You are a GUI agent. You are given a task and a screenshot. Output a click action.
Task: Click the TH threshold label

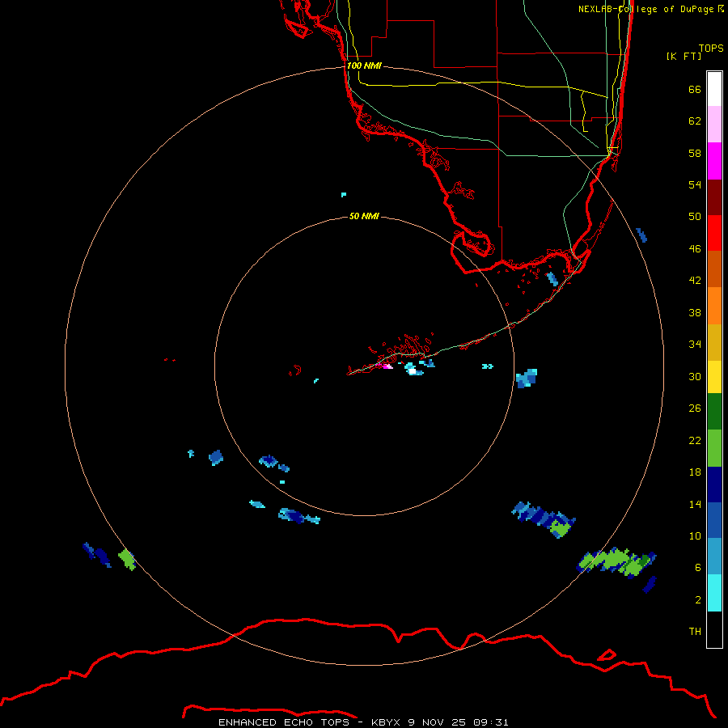[695, 632]
